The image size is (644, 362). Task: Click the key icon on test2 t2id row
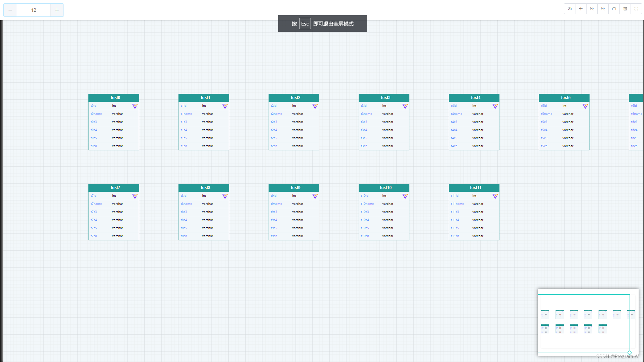coord(315,106)
